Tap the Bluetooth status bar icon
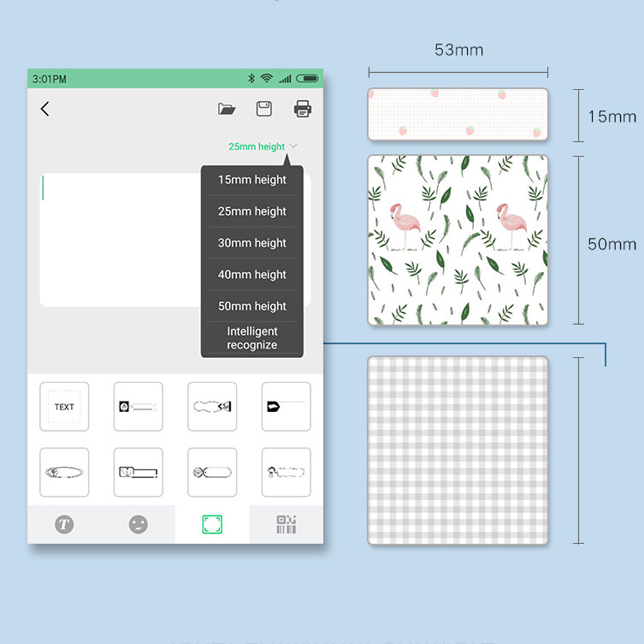The width and height of the screenshot is (644, 644). pos(251,79)
